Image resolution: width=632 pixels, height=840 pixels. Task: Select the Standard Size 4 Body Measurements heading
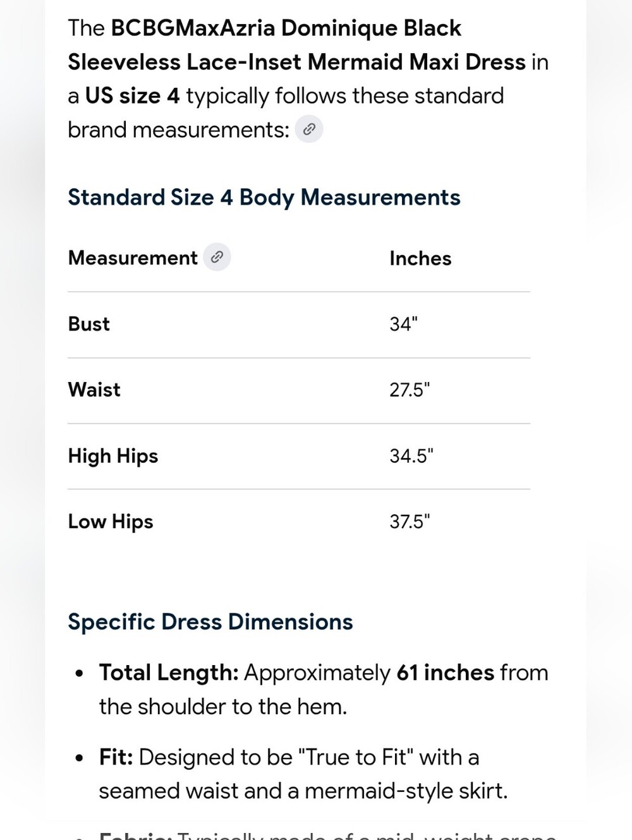tap(264, 198)
